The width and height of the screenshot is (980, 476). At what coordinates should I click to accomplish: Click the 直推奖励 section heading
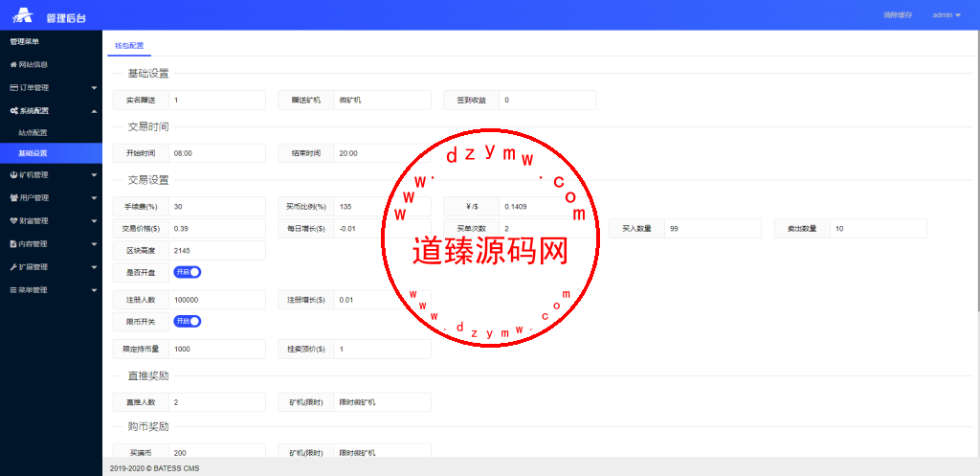click(x=148, y=376)
